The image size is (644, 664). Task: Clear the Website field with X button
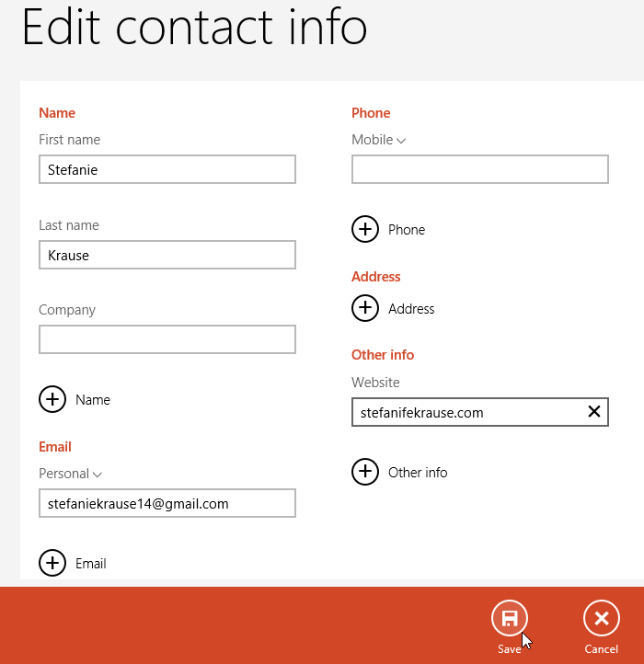tap(593, 412)
